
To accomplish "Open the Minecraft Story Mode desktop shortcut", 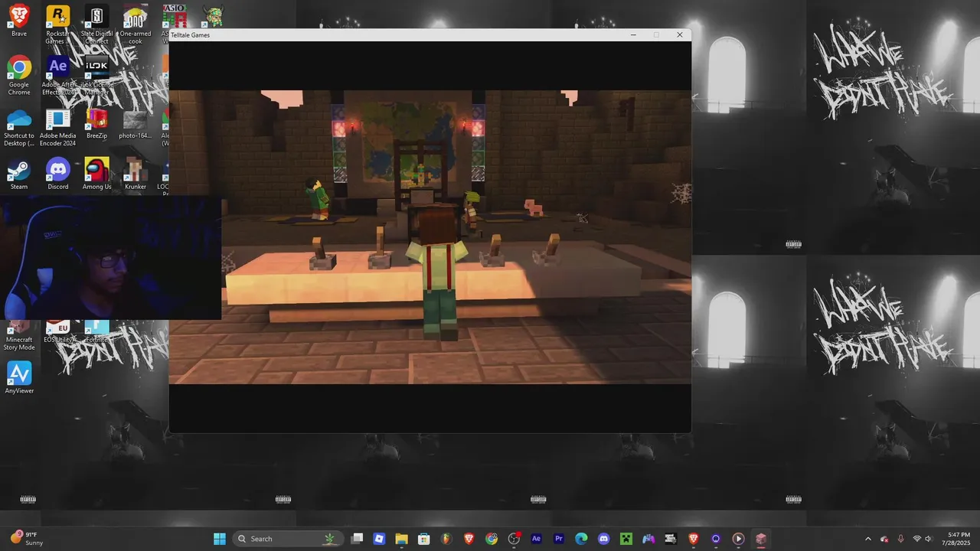I will (19, 336).
